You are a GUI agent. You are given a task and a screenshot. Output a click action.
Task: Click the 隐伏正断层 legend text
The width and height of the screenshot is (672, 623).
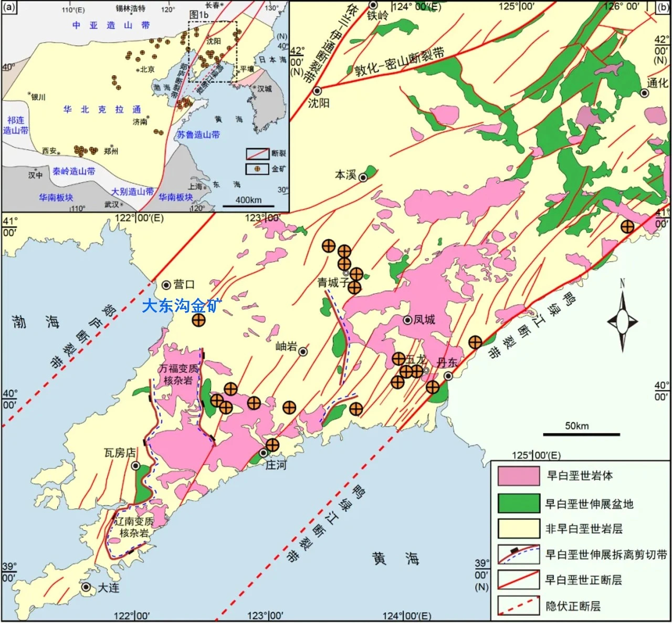(x=573, y=606)
